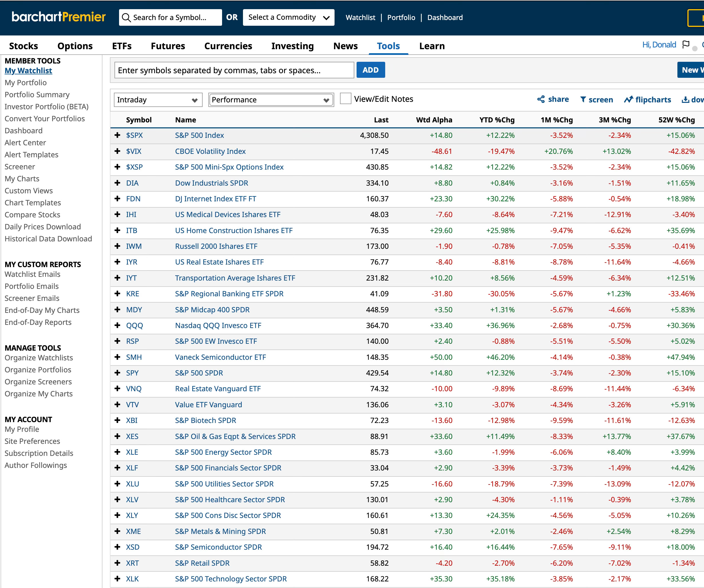
Task: Sort by the YTD %Chg column header
Action: (497, 120)
